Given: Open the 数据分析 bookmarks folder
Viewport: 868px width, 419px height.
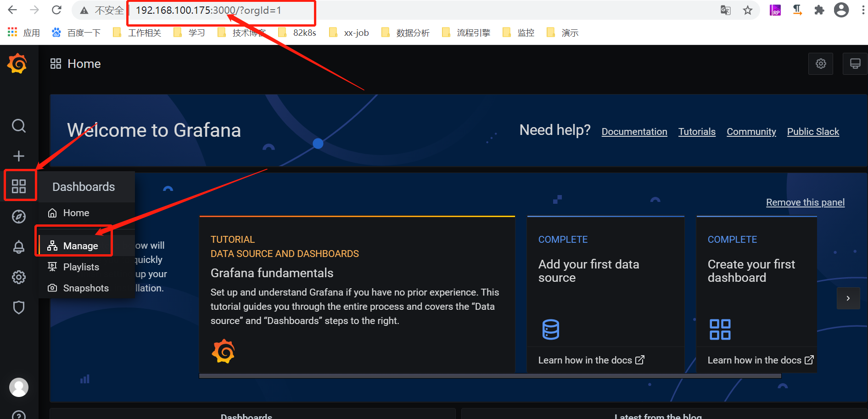Looking at the screenshot, I should [x=406, y=33].
